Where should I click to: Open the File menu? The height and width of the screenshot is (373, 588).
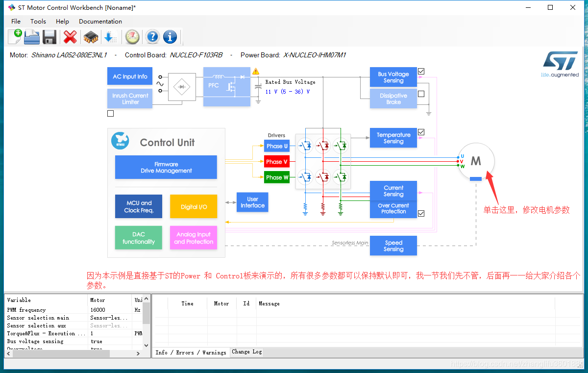[16, 21]
